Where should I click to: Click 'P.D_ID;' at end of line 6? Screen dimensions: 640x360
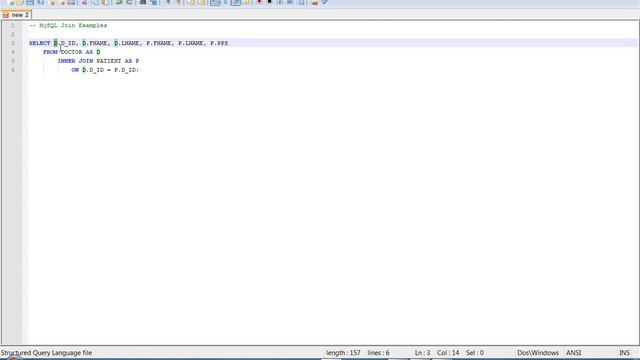point(127,70)
